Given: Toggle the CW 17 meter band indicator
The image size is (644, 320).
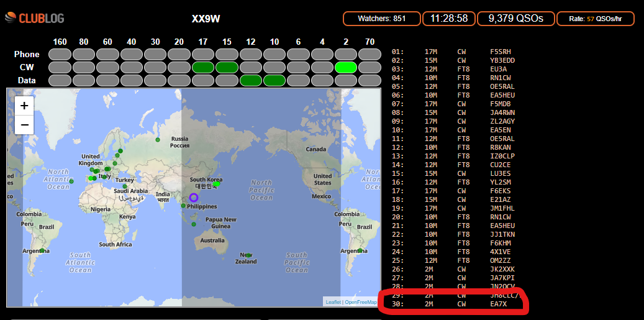Looking at the screenshot, I should click(203, 67).
